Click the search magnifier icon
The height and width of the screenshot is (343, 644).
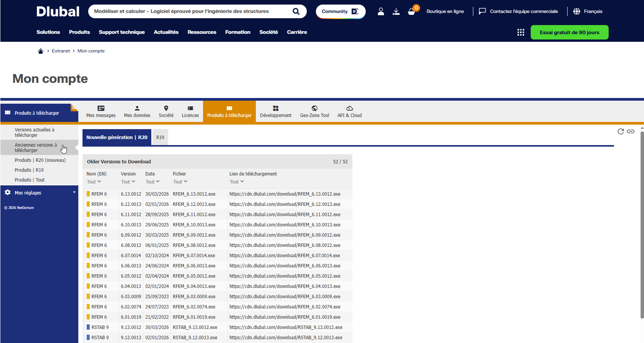pyautogui.click(x=296, y=11)
